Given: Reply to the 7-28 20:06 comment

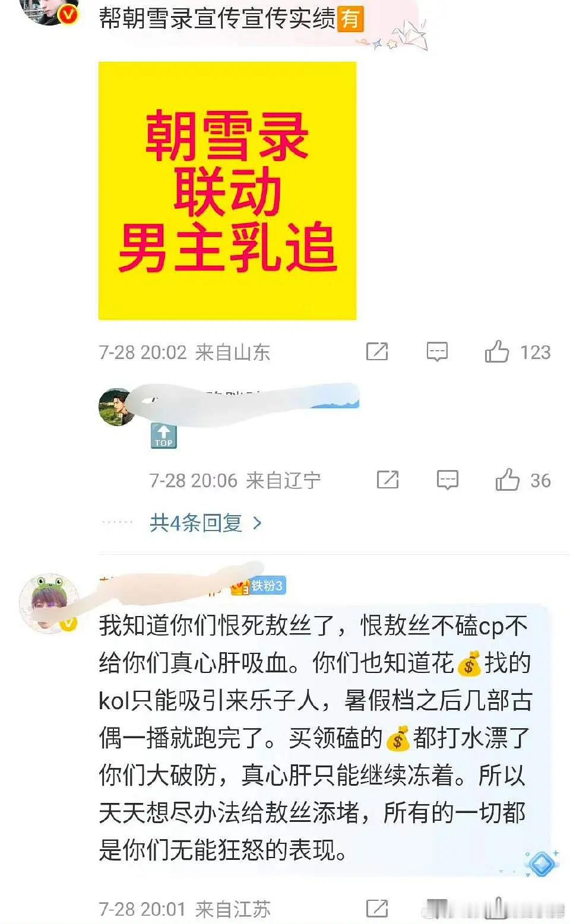Looking at the screenshot, I should tap(448, 480).
